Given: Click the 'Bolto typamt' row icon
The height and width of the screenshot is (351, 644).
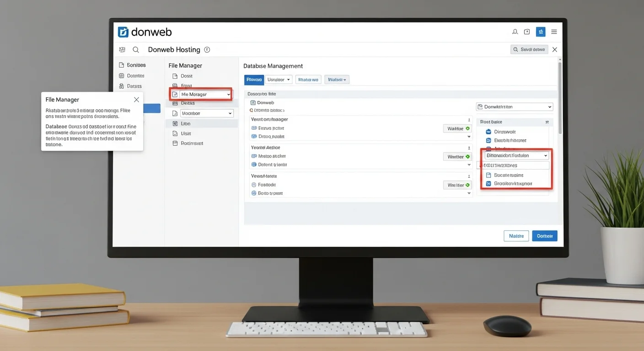Looking at the screenshot, I should 254,193.
